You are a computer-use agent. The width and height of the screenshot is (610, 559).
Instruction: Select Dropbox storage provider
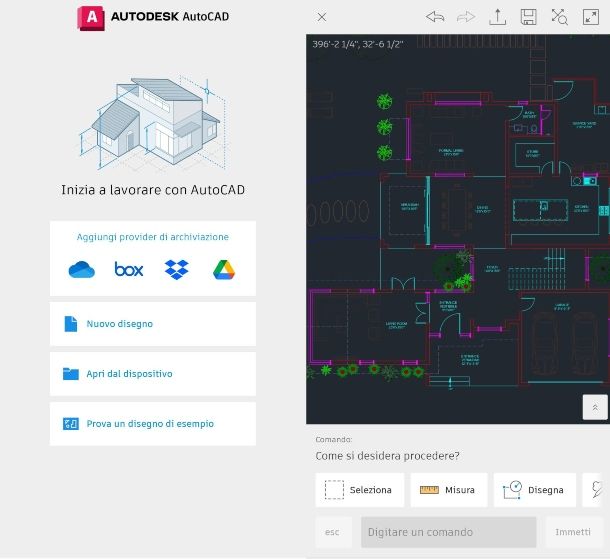point(177,270)
